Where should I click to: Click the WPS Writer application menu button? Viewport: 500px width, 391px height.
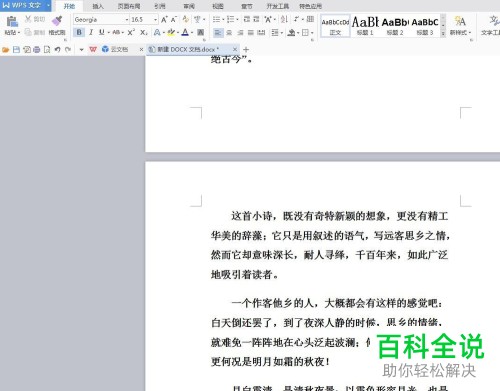[x=25, y=5]
